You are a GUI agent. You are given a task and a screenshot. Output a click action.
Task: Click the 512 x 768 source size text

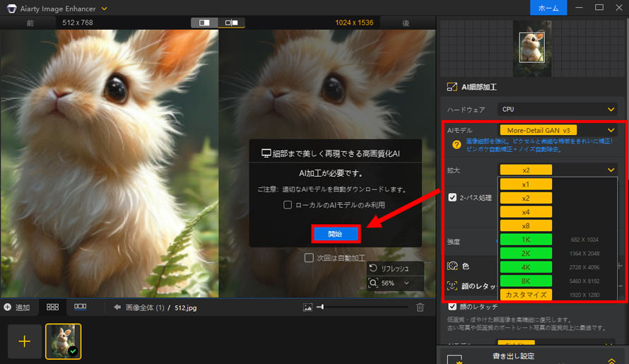click(x=78, y=23)
